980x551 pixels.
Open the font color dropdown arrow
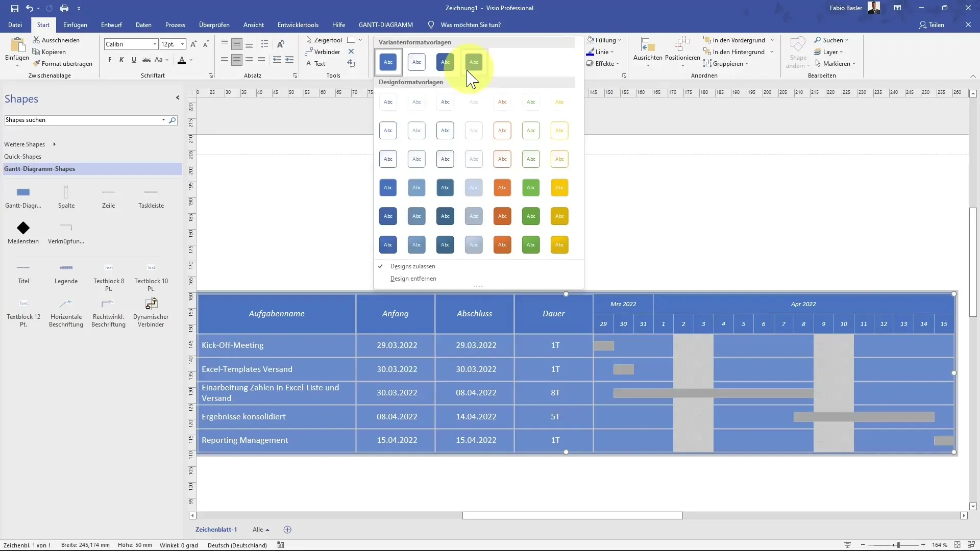191,60
